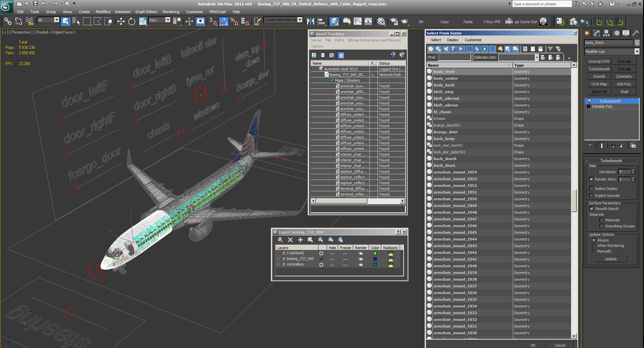This screenshot has height=348, width=644.
Task: Enable Isoline Display checkbox
Action: (591, 188)
